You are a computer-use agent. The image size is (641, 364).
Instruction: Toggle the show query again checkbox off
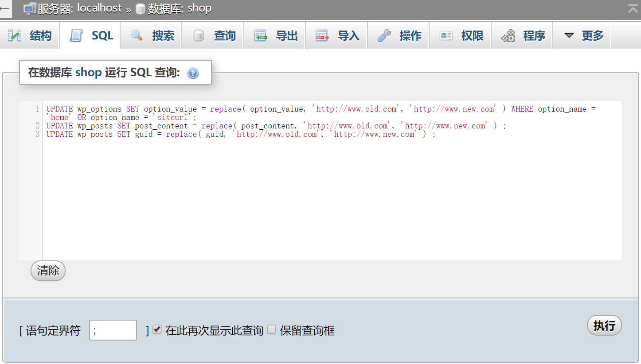[x=157, y=329]
